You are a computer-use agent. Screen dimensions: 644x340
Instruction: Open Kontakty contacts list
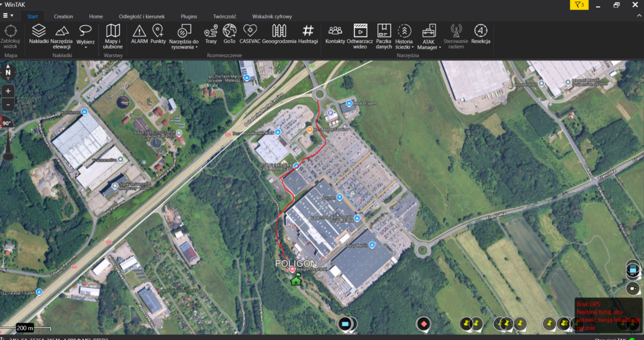pyautogui.click(x=335, y=35)
